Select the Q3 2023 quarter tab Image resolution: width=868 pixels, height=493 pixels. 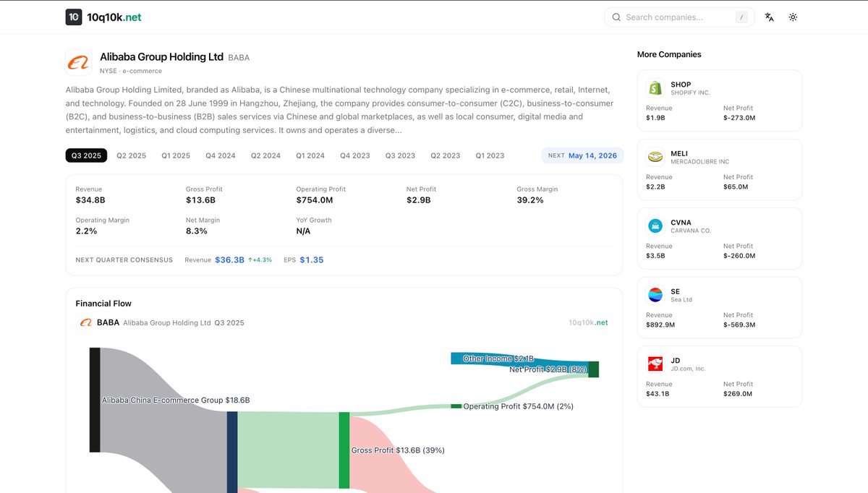[x=400, y=155]
